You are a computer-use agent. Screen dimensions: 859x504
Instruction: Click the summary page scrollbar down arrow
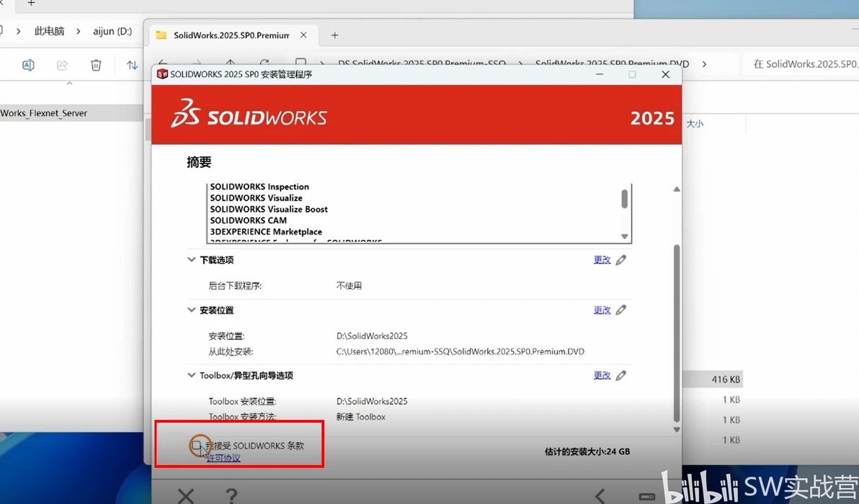click(x=677, y=430)
